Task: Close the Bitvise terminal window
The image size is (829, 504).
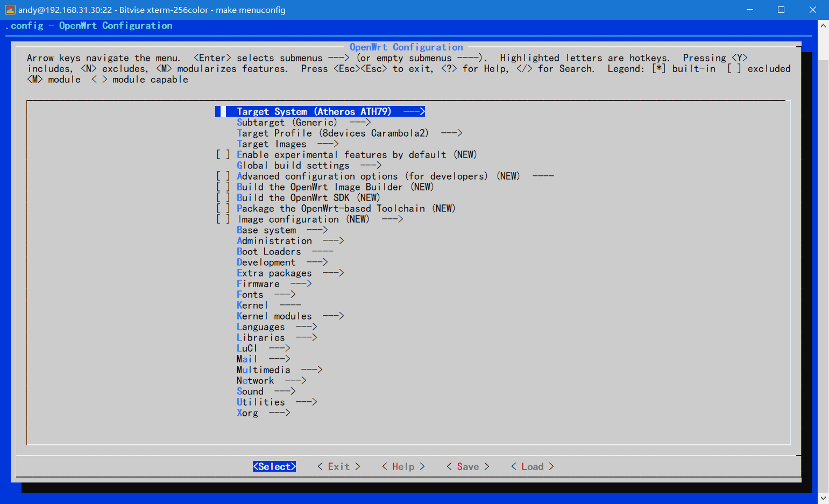Action: tap(813, 10)
